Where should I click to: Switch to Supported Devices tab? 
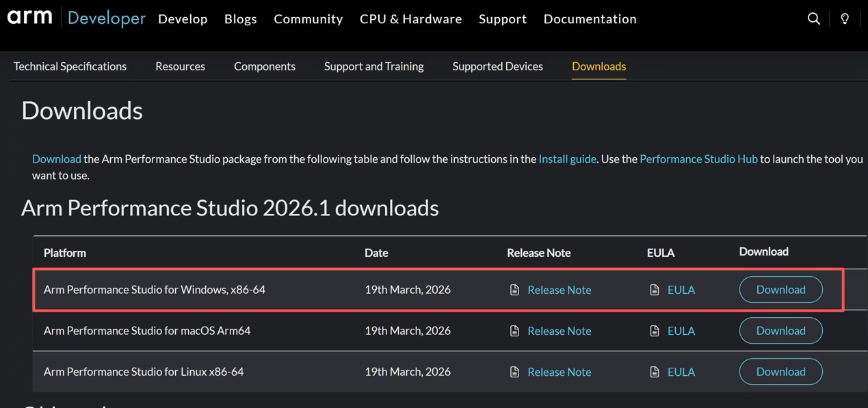pos(497,66)
